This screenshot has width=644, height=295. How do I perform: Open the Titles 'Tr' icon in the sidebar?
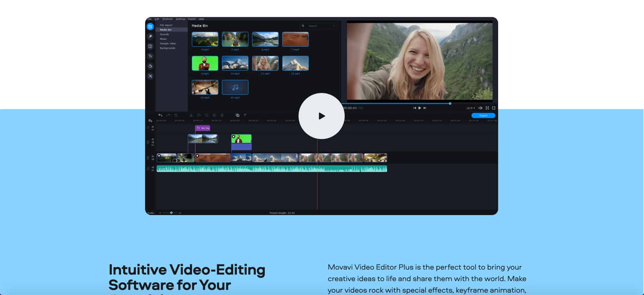(150, 56)
